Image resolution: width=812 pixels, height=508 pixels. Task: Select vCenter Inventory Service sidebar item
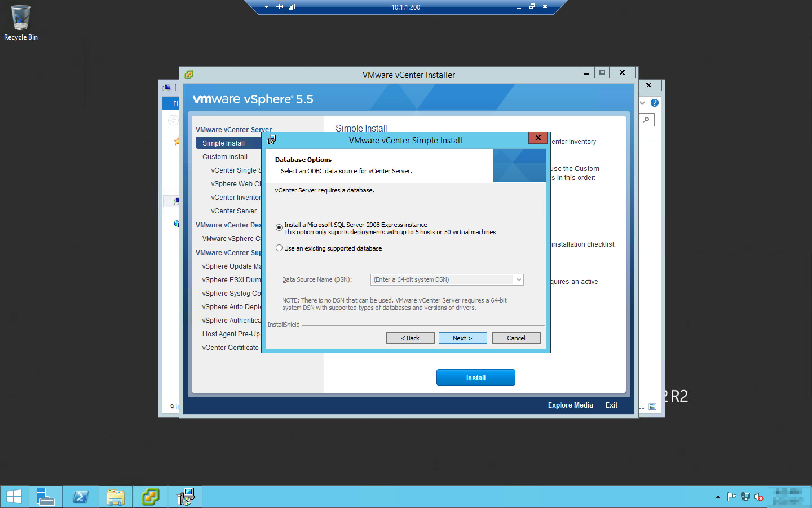coord(236,197)
